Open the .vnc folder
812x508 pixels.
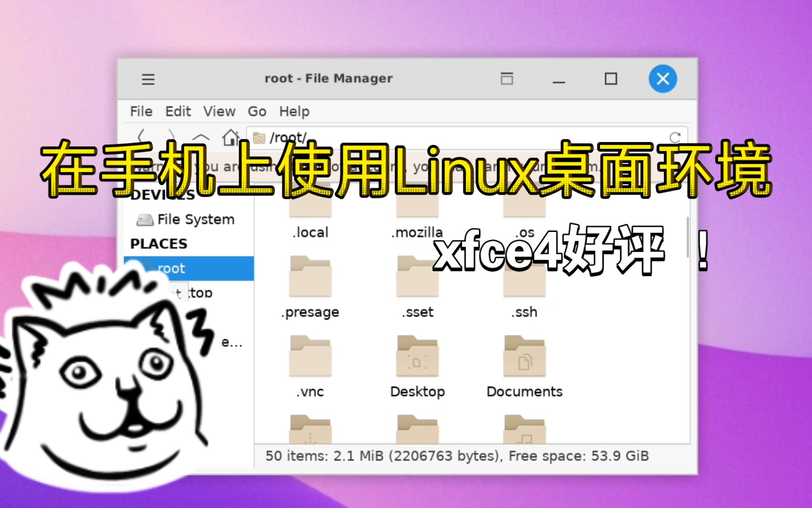[x=310, y=357]
